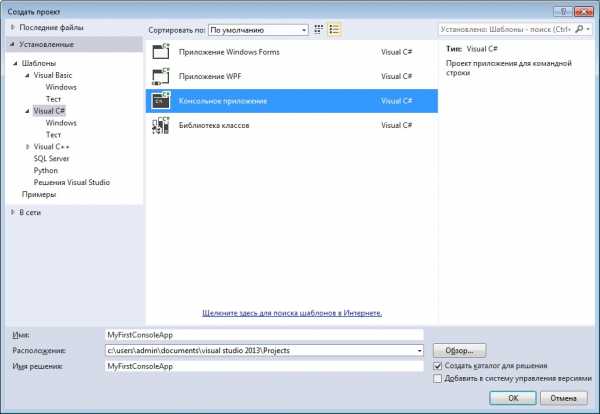
Task: Select Windows under Visual C#
Action: click(61, 123)
